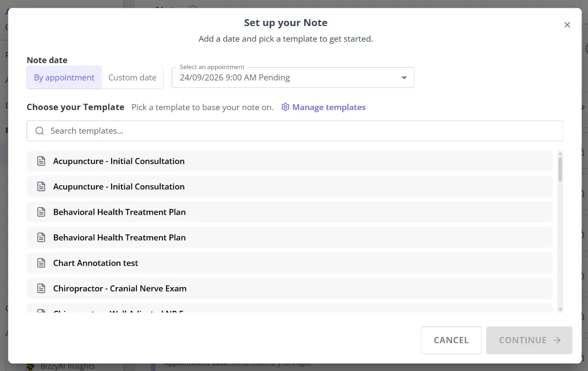The width and height of the screenshot is (588, 371).
Task: Close the Set up your Note dialog
Action: point(567,25)
